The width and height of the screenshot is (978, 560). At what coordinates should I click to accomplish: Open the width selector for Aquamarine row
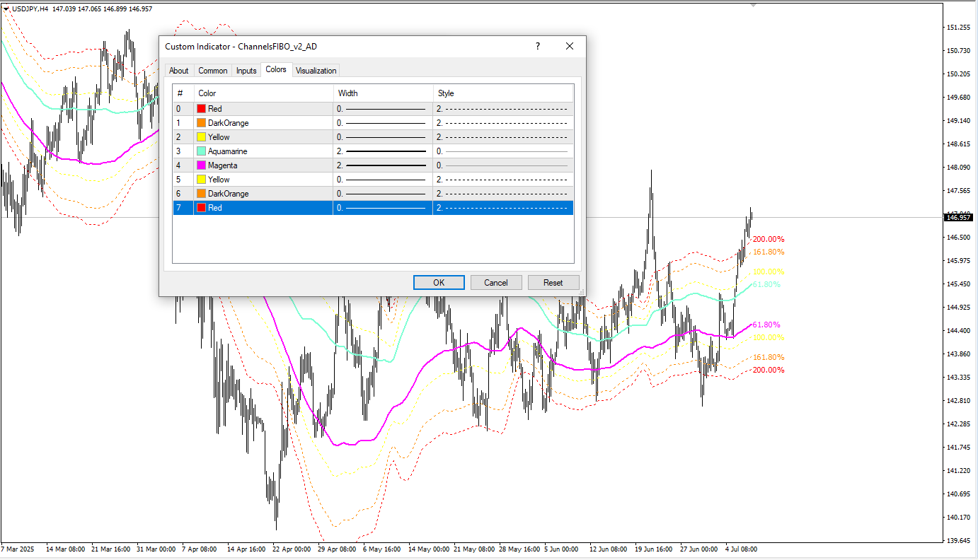[382, 151]
